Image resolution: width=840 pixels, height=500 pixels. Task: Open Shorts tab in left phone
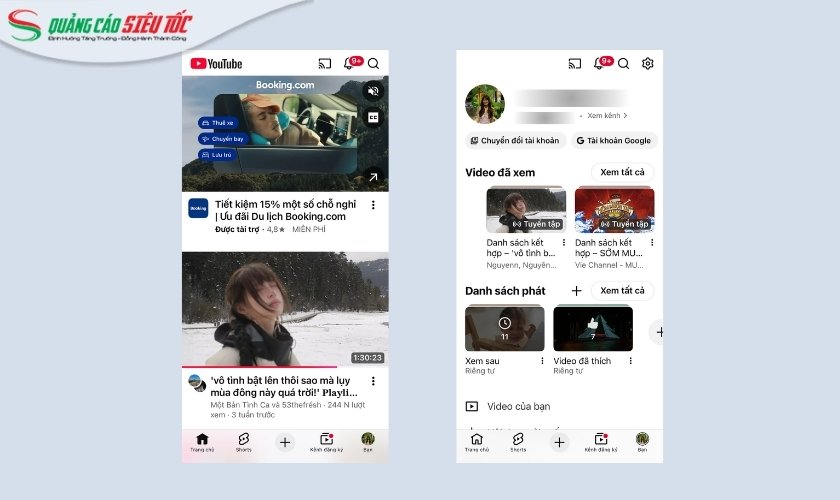[x=244, y=443]
